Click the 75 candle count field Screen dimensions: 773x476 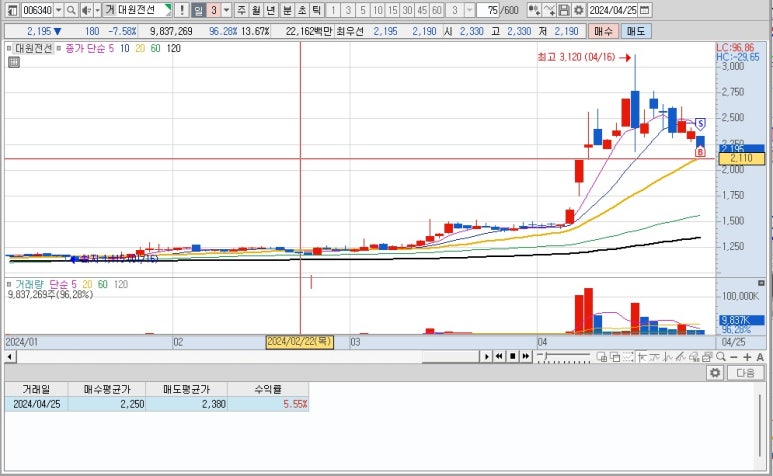tap(489, 10)
